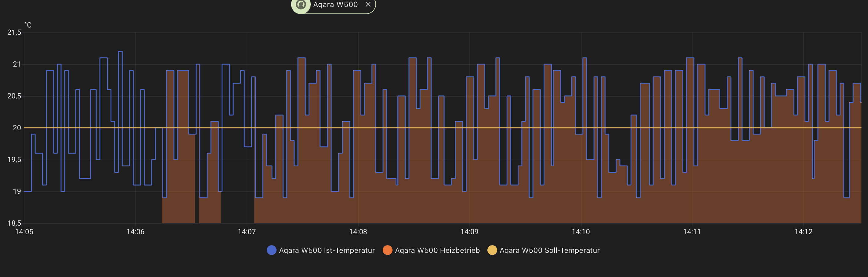Toggle Aqara W500 Heizbetrieb series
Image resolution: width=868 pixels, height=277 pixels.
pos(431,250)
